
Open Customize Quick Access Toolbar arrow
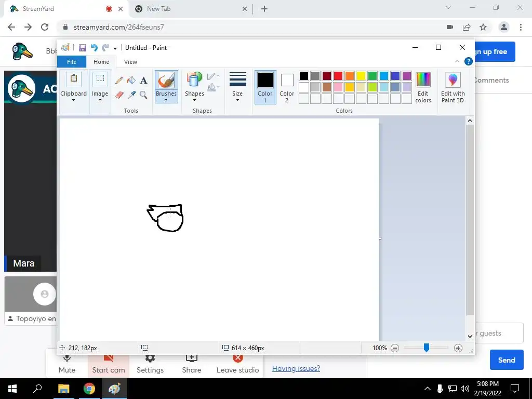[x=115, y=48]
